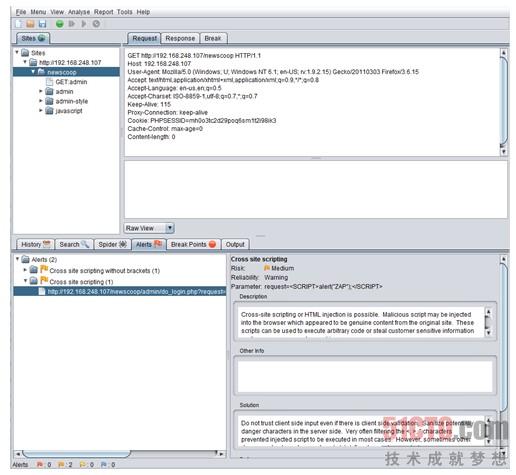Open the Menu menu item

pos(38,12)
